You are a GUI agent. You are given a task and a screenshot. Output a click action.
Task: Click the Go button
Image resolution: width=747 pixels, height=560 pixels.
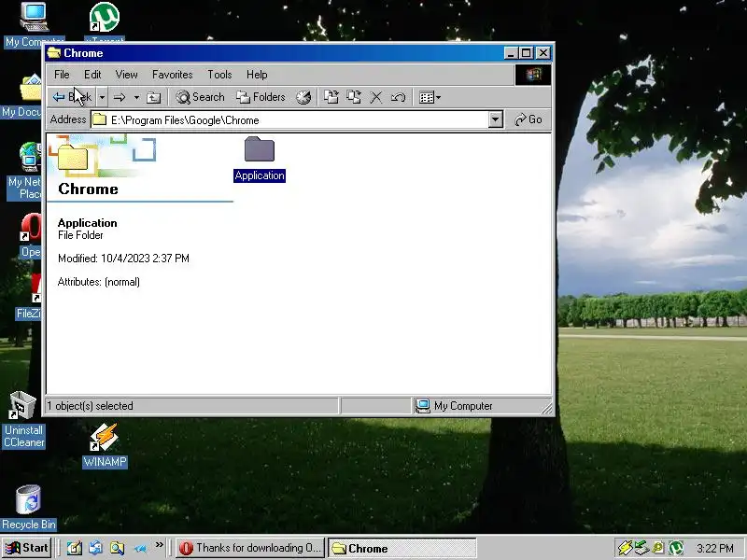click(x=529, y=120)
